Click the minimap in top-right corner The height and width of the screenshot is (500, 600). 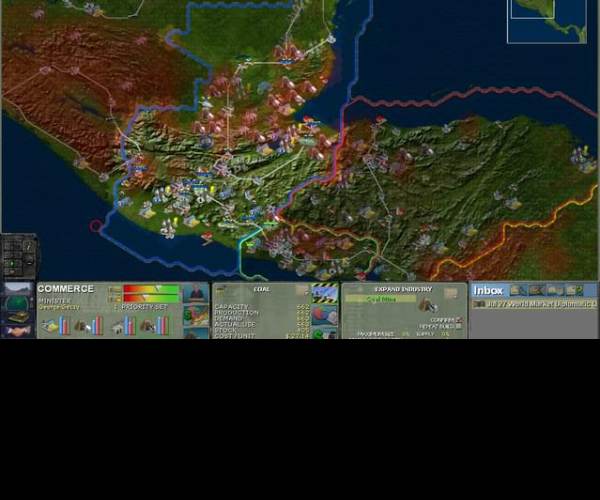coord(547,21)
